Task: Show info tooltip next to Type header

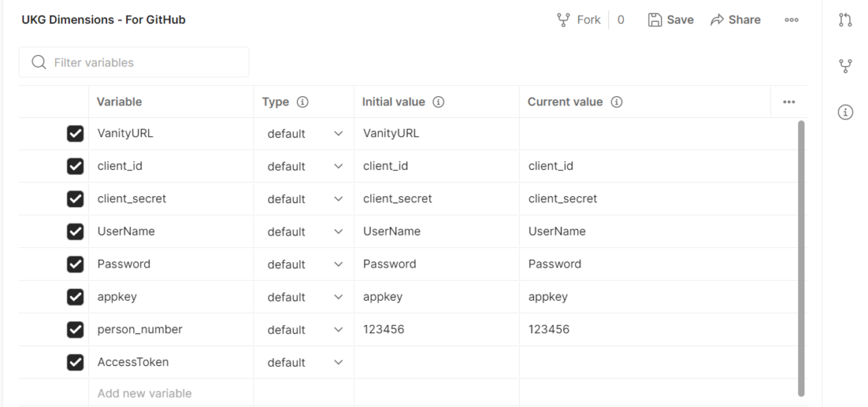Action: (x=302, y=102)
